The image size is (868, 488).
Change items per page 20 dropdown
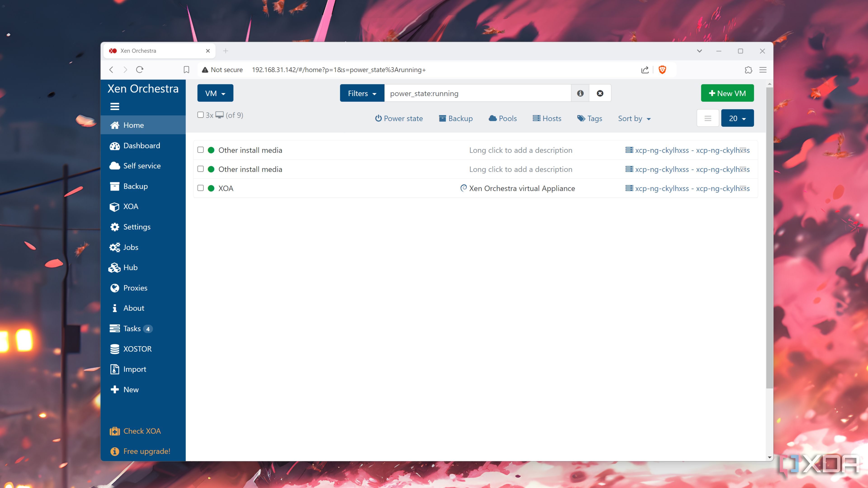[737, 118]
